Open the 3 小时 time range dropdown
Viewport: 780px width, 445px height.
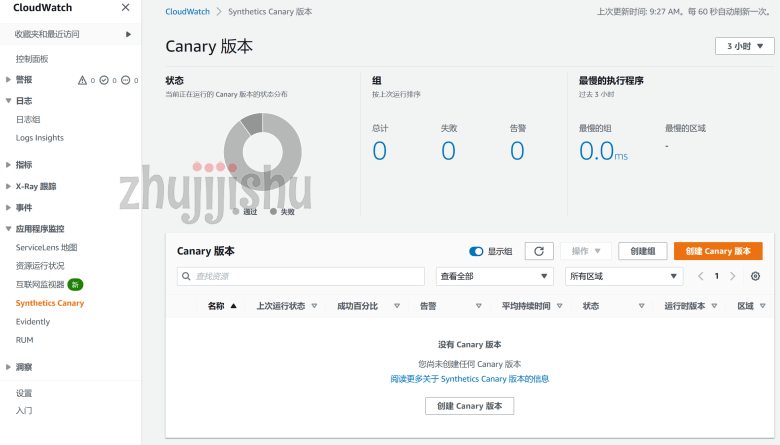745,46
